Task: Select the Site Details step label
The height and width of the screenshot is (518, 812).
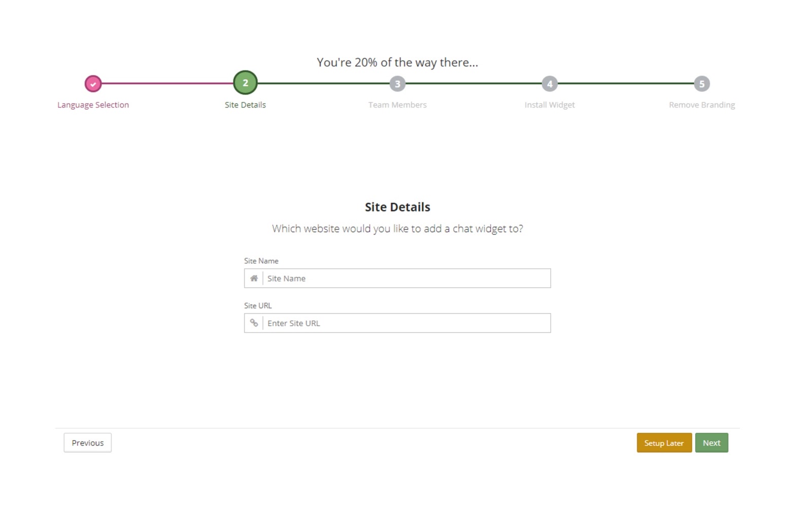Action: 245,105
